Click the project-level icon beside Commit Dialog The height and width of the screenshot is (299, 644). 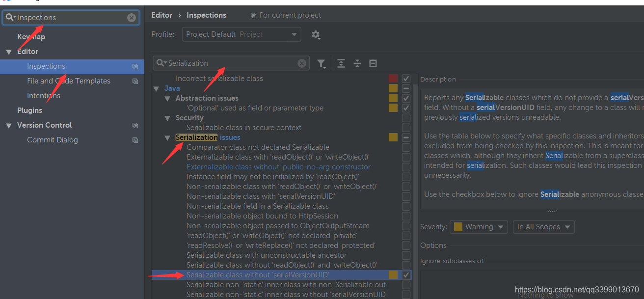point(135,140)
